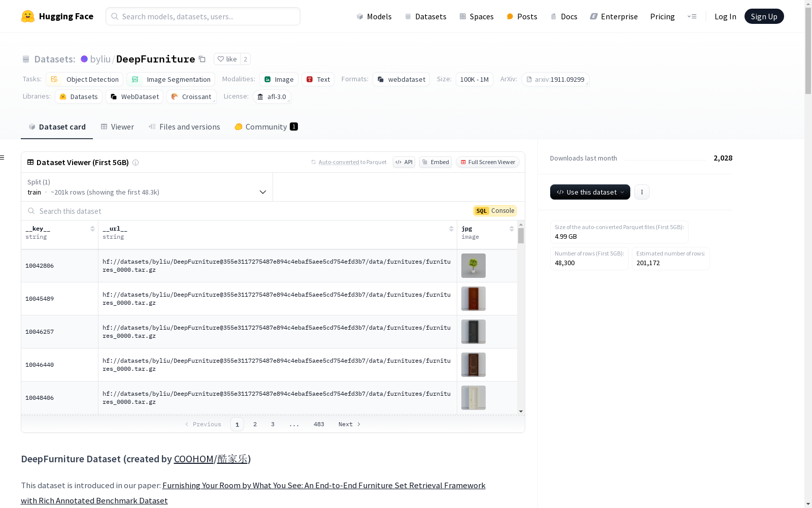Select the WebDataset library tag

(x=134, y=97)
